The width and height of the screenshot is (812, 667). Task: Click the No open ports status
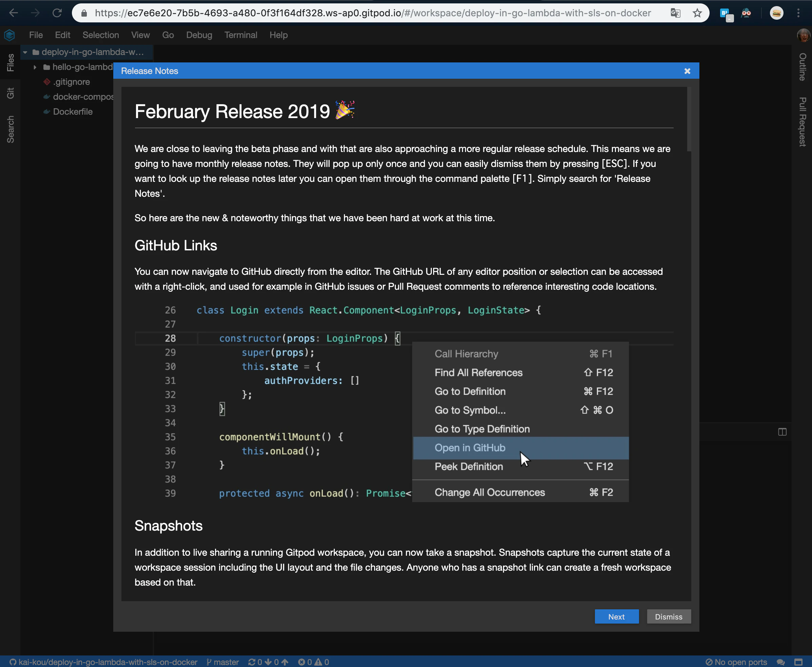pos(736,662)
